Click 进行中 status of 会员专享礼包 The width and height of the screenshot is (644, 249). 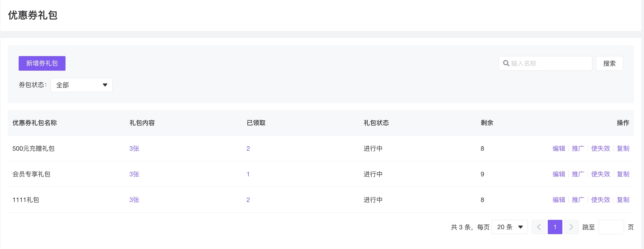pyautogui.click(x=373, y=174)
